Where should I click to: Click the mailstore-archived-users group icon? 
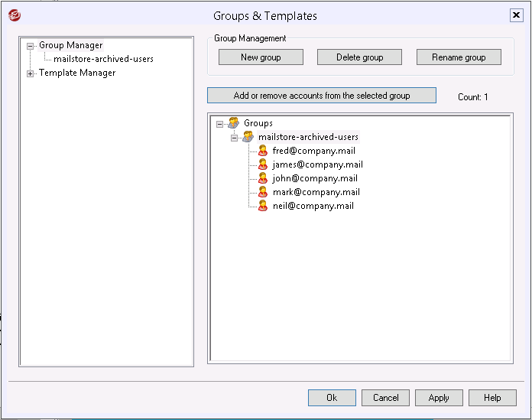(248, 136)
